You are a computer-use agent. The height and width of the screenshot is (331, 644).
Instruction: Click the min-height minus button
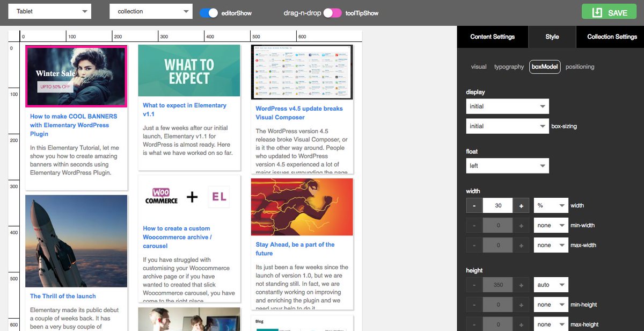(x=474, y=305)
